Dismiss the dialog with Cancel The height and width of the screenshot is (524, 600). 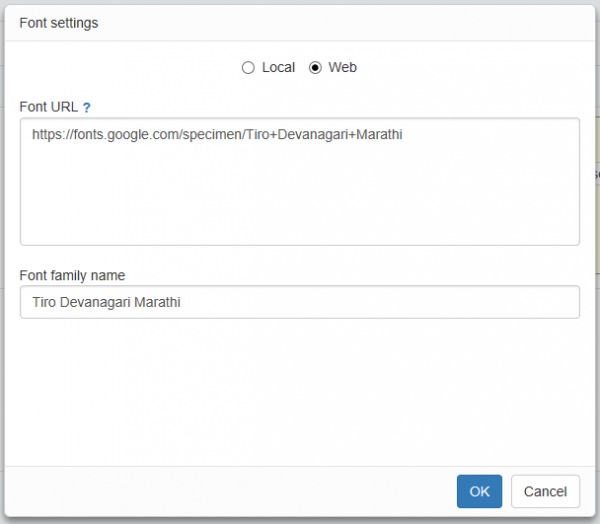click(545, 491)
